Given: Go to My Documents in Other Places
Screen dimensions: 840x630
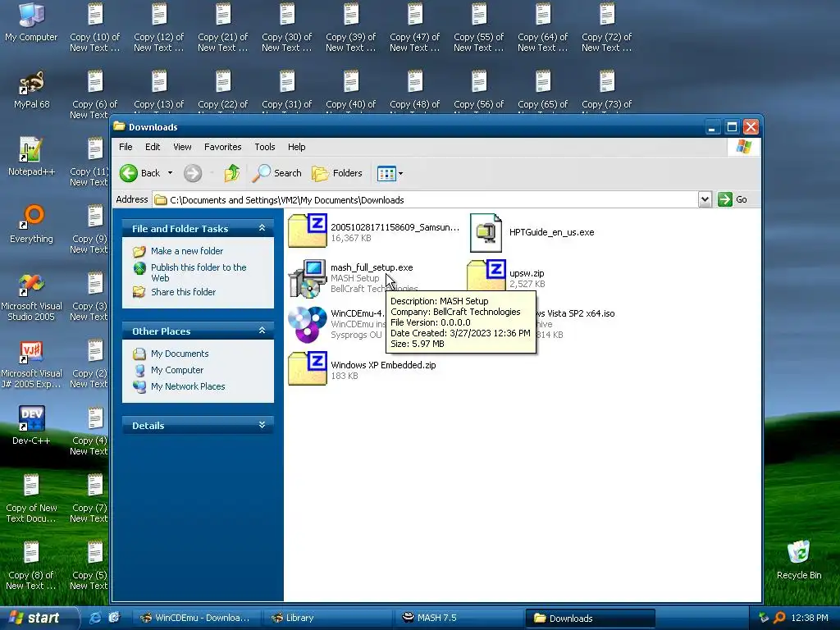Looking at the screenshot, I should (x=180, y=354).
